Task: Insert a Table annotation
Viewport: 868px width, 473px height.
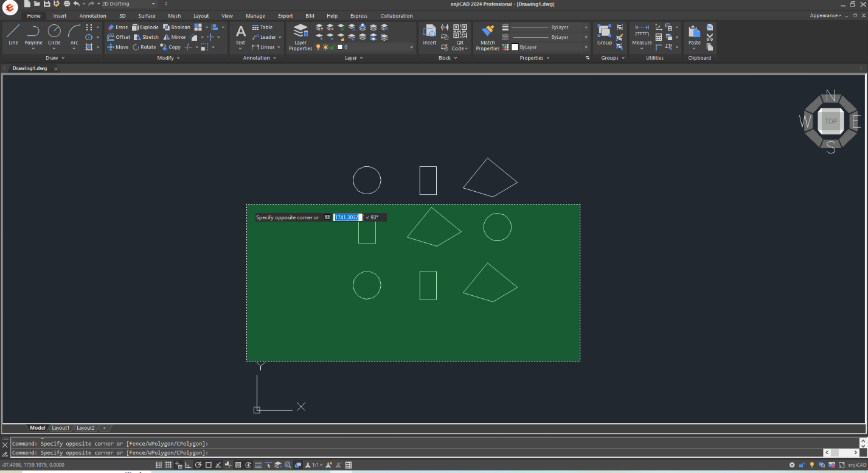Action: coord(262,27)
